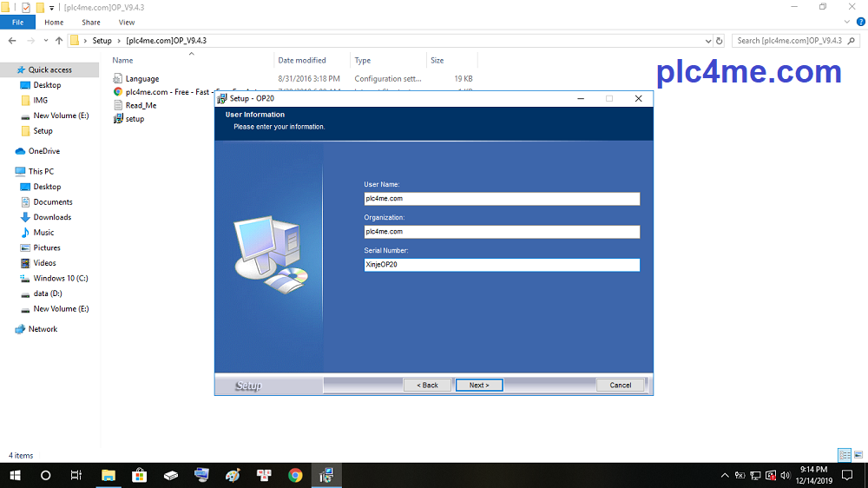Viewport: 868px width, 488px height.
Task: Select the Language file
Action: coord(141,79)
